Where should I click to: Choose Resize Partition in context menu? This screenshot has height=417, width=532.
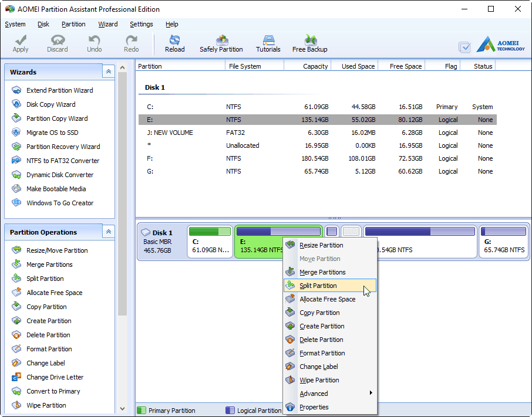pos(330,245)
